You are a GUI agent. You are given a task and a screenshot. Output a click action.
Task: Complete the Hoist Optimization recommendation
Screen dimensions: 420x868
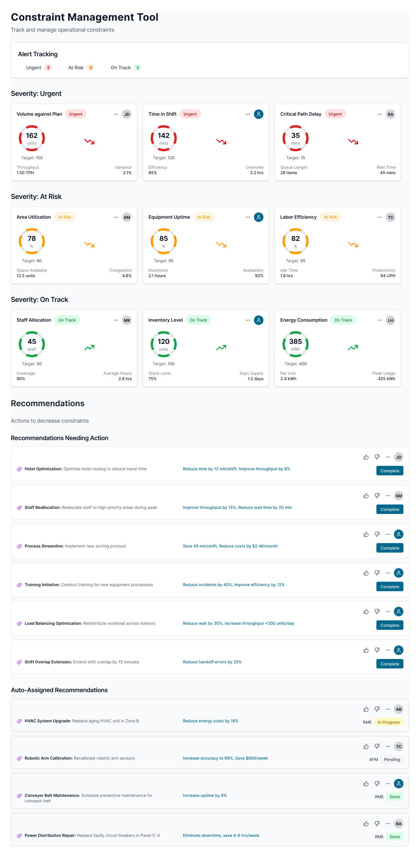tap(390, 471)
